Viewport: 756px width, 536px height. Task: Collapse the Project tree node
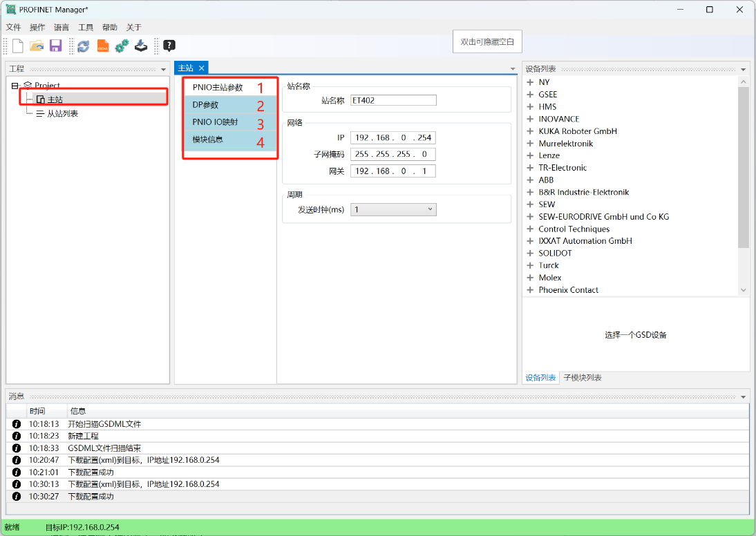click(x=15, y=86)
